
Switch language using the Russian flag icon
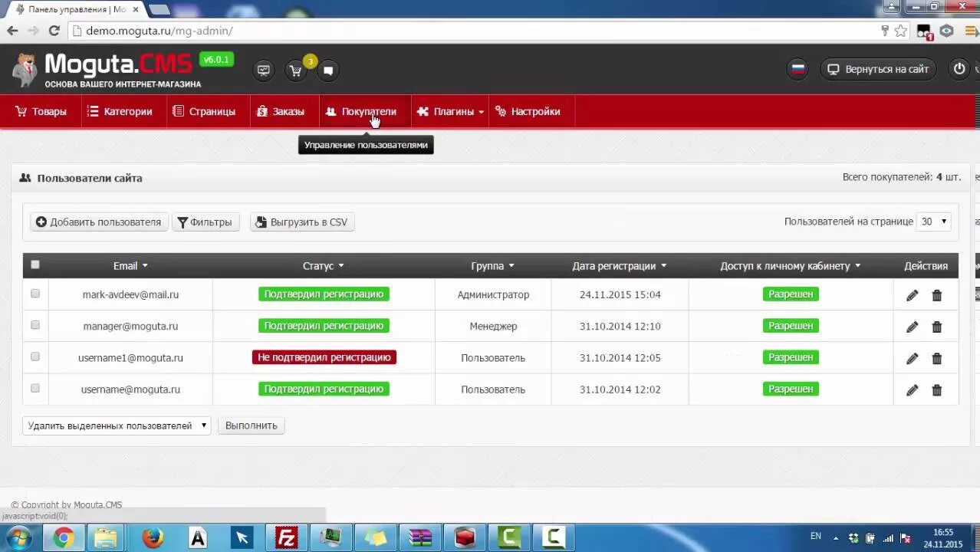click(798, 69)
